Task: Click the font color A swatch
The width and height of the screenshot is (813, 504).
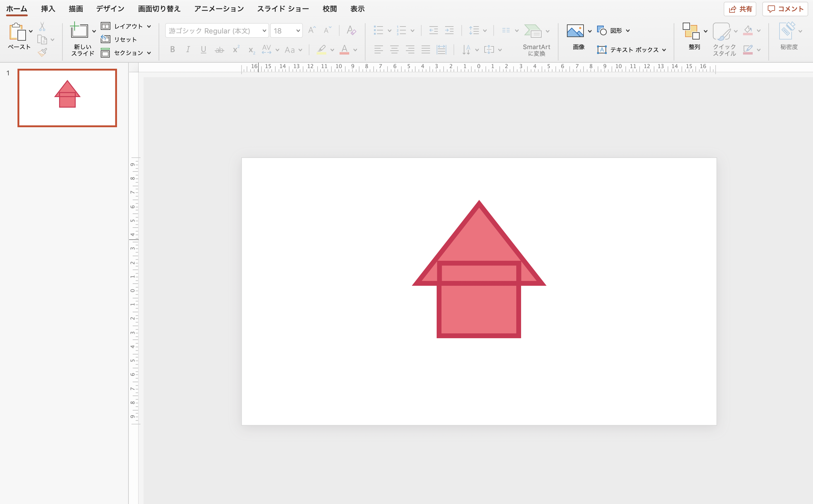Action: pyautogui.click(x=344, y=50)
